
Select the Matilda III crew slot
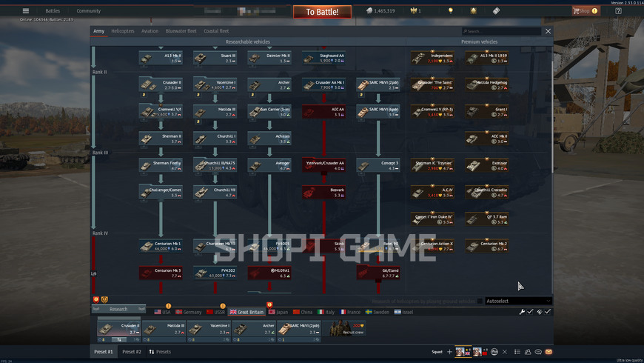164,330
